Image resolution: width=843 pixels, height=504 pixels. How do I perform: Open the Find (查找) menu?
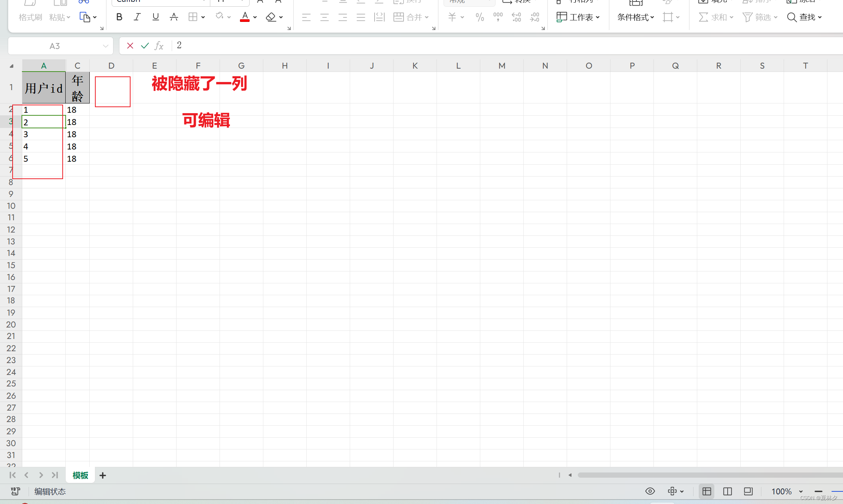coord(804,17)
